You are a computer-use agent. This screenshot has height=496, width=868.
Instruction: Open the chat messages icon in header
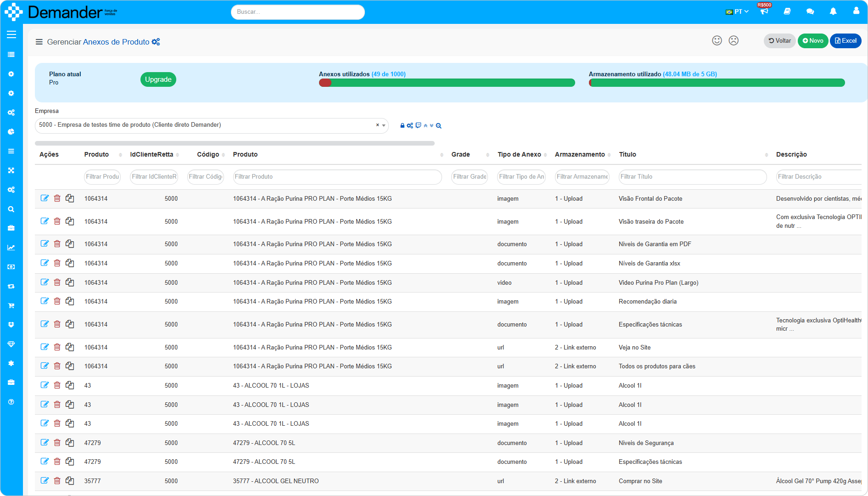click(x=810, y=11)
